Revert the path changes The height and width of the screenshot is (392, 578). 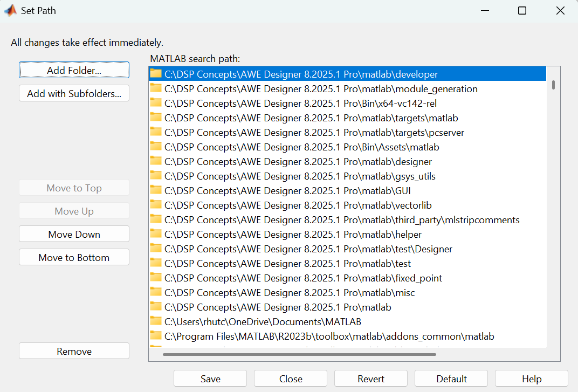(371, 379)
